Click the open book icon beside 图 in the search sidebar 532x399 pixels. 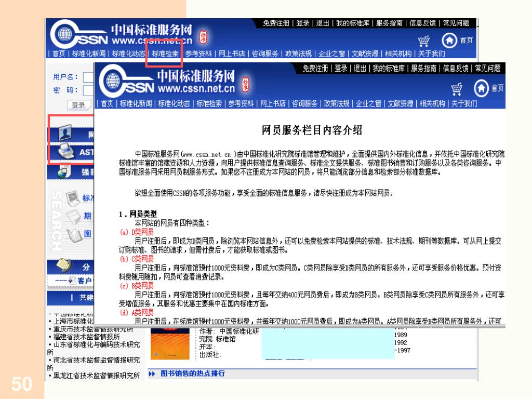(75, 235)
